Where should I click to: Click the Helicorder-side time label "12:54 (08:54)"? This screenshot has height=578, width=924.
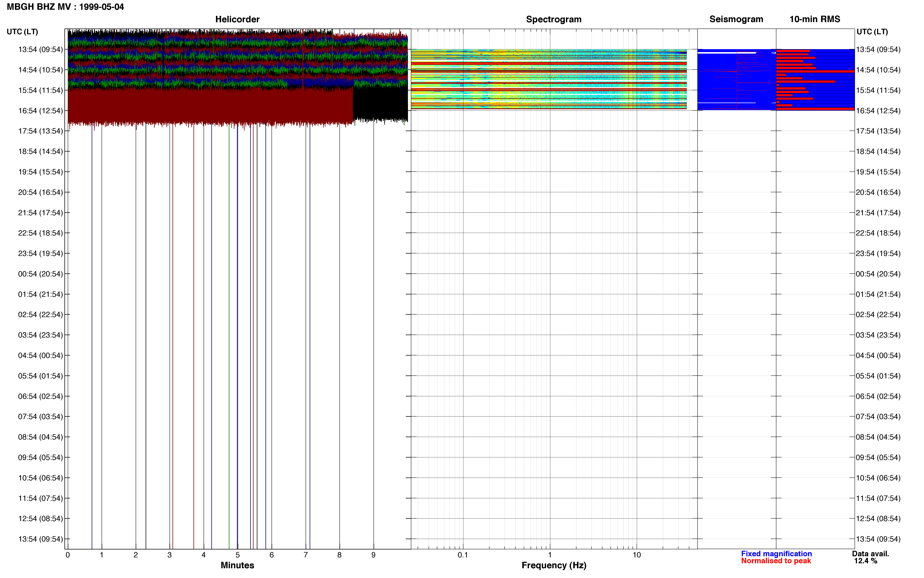click(x=41, y=519)
